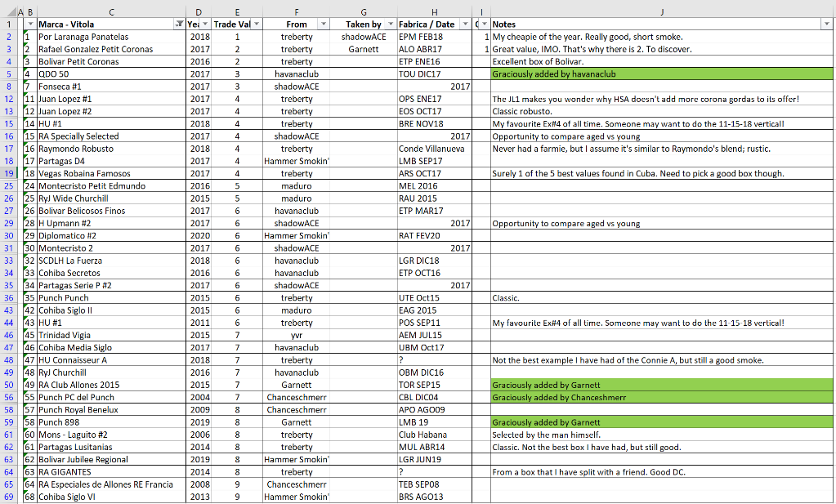Viewport: 836px width, 504px height.
Task: Select the 'Trinidad Vigia' cell
Action: coord(111,335)
